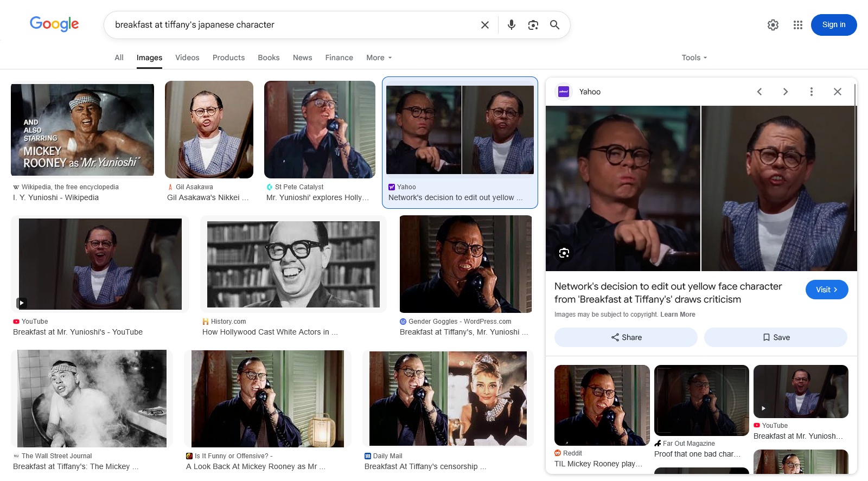The image size is (868, 481).
Task: Share the previewed image
Action: (626, 337)
